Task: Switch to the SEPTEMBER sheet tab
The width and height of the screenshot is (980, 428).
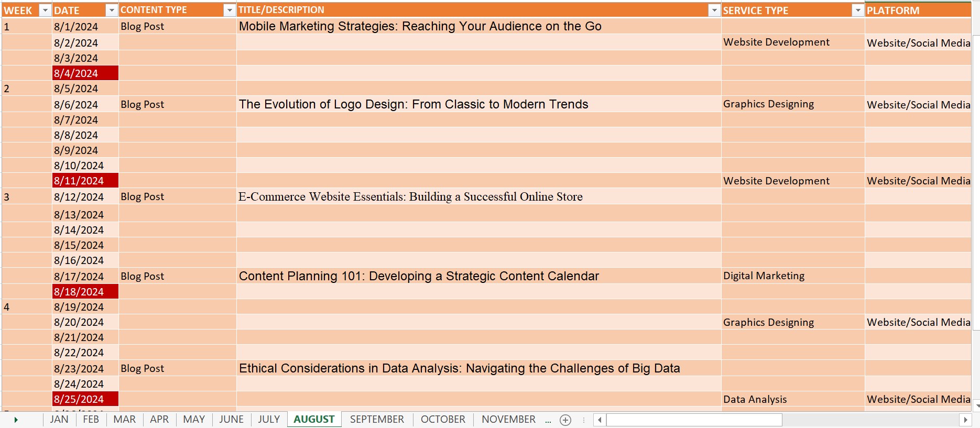Action: [x=377, y=419]
